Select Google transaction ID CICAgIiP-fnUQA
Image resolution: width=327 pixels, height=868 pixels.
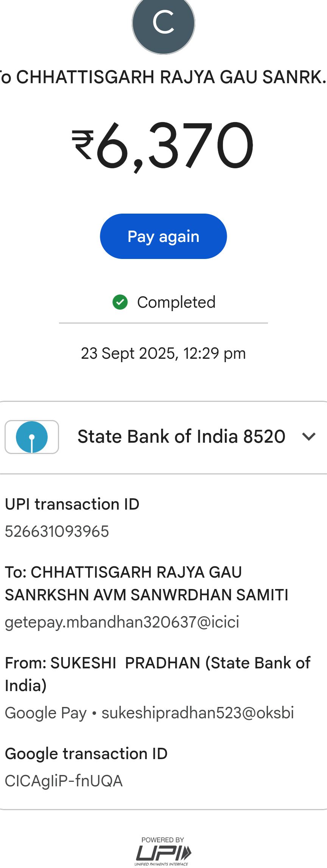tap(64, 781)
